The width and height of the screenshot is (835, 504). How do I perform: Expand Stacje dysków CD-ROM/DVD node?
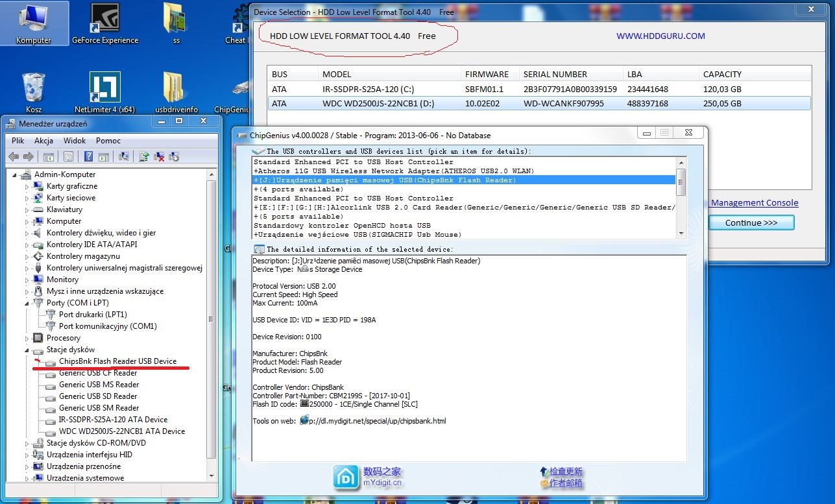point(27,443)
